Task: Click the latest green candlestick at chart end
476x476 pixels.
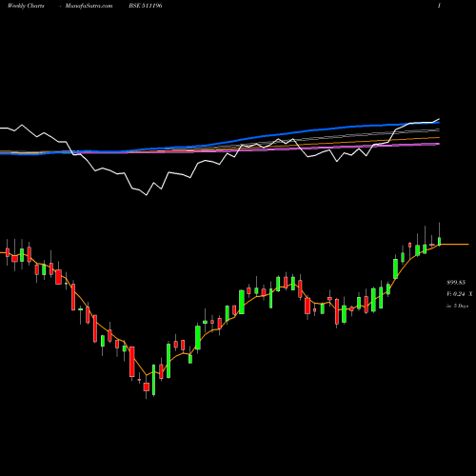Action: 440,241
